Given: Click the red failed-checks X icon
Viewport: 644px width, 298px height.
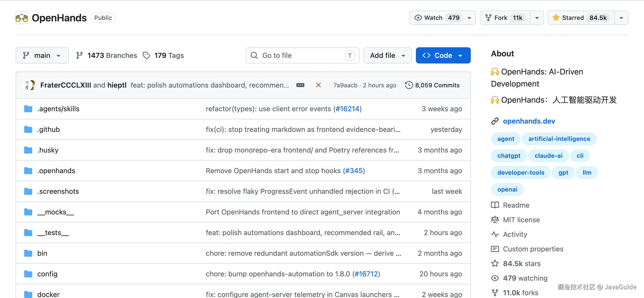Looking at the screenshot, I should point(318,85).
